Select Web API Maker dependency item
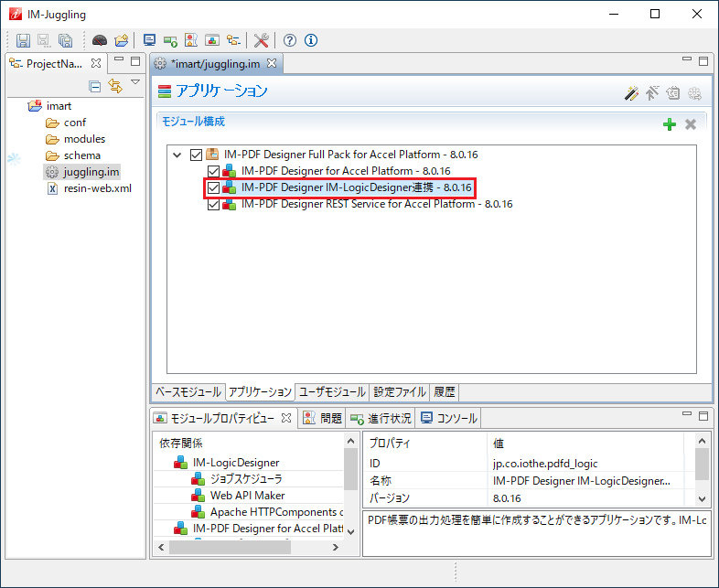719x588 pixels. 247,496
